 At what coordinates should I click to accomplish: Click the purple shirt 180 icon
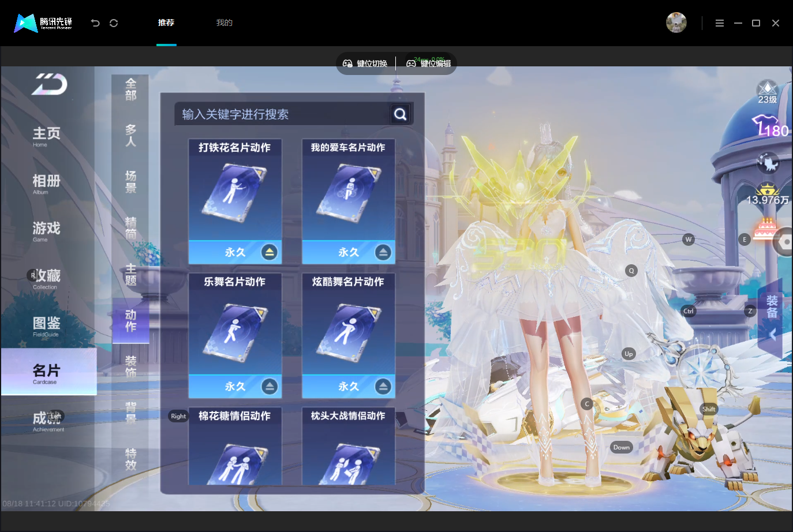tap(770, 127)
